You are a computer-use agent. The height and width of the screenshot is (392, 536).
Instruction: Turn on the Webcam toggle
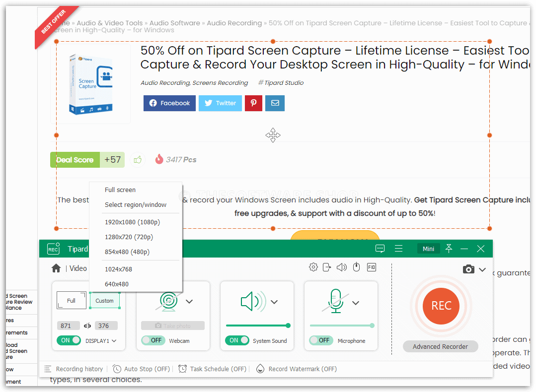[x=153, y=340]
